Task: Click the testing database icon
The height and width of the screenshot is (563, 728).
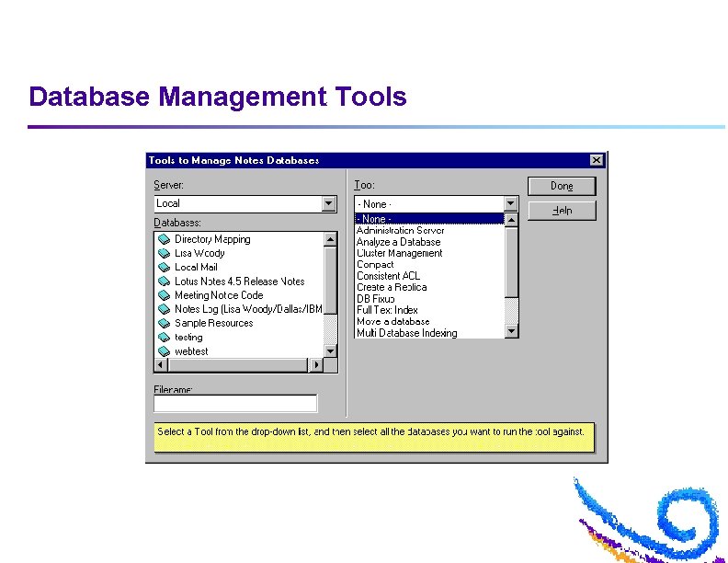Action: click(164, 338)
